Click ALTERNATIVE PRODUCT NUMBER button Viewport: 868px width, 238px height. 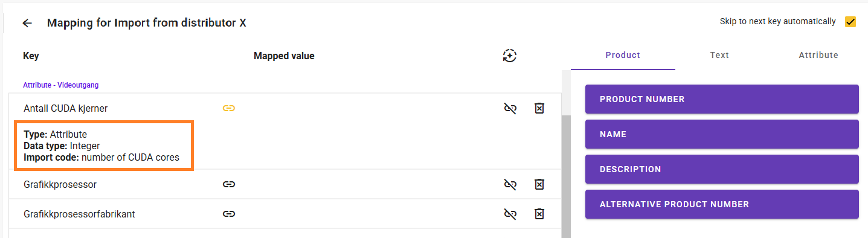(x=722, y=204)
